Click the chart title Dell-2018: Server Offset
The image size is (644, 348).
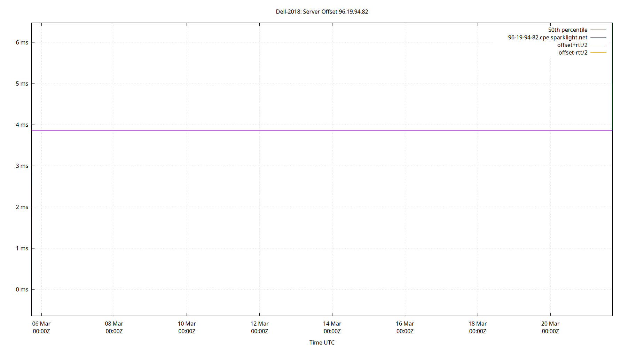322,11
